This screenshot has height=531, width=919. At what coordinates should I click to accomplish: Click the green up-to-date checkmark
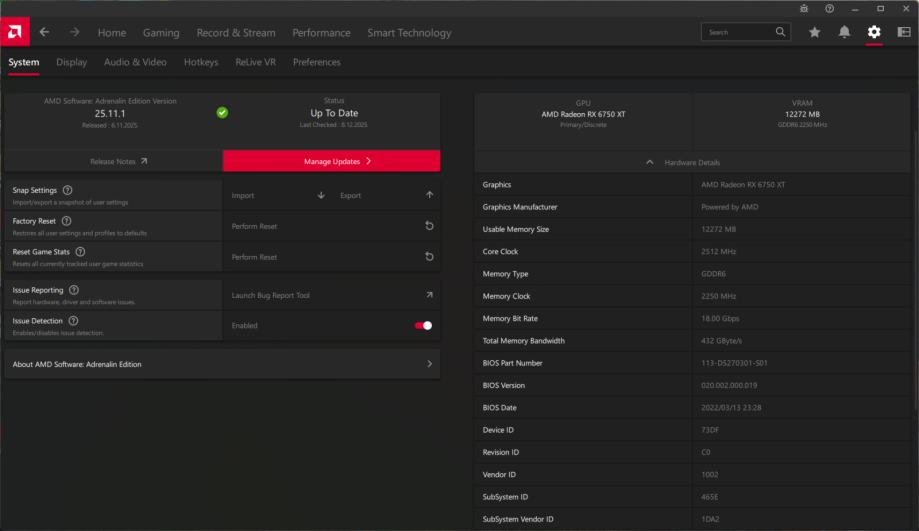222,113
